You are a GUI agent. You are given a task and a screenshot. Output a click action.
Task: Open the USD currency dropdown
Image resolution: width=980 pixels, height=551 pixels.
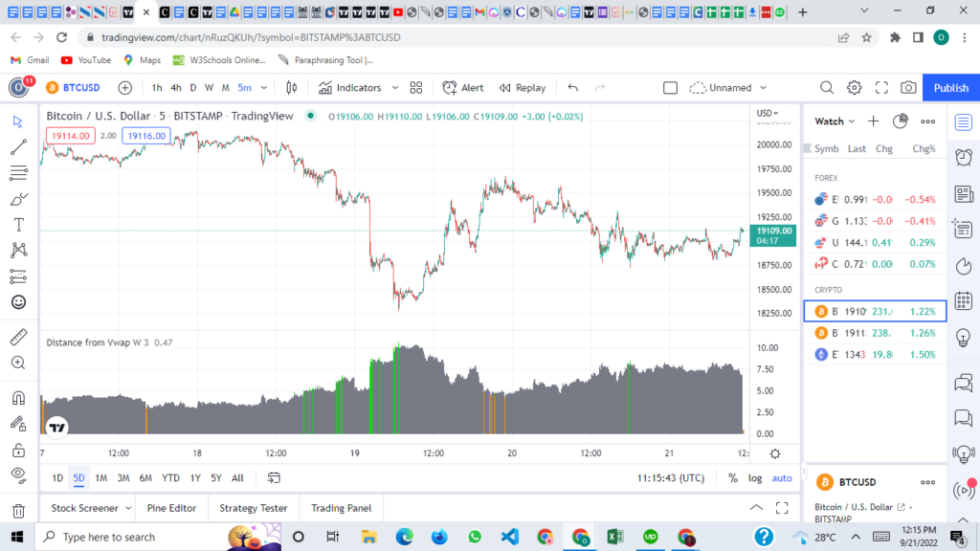(767, 113)
